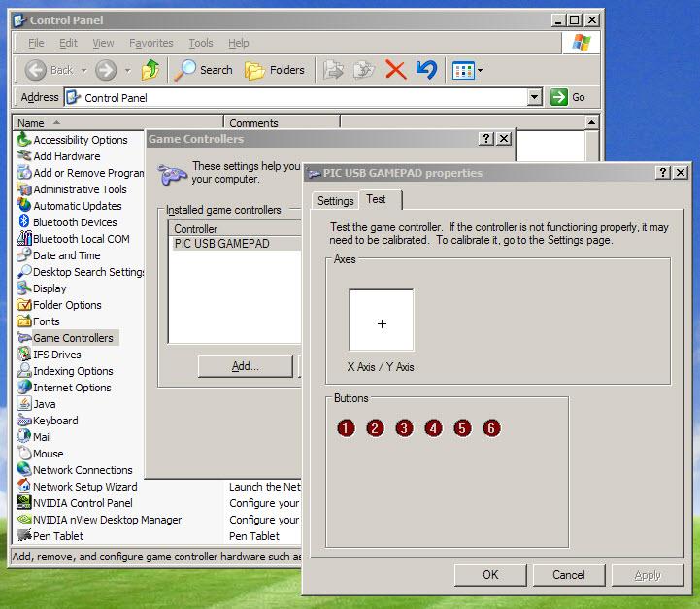Click the blue Undo arrow icon
The image size is (700, 609).
point(426,70)
